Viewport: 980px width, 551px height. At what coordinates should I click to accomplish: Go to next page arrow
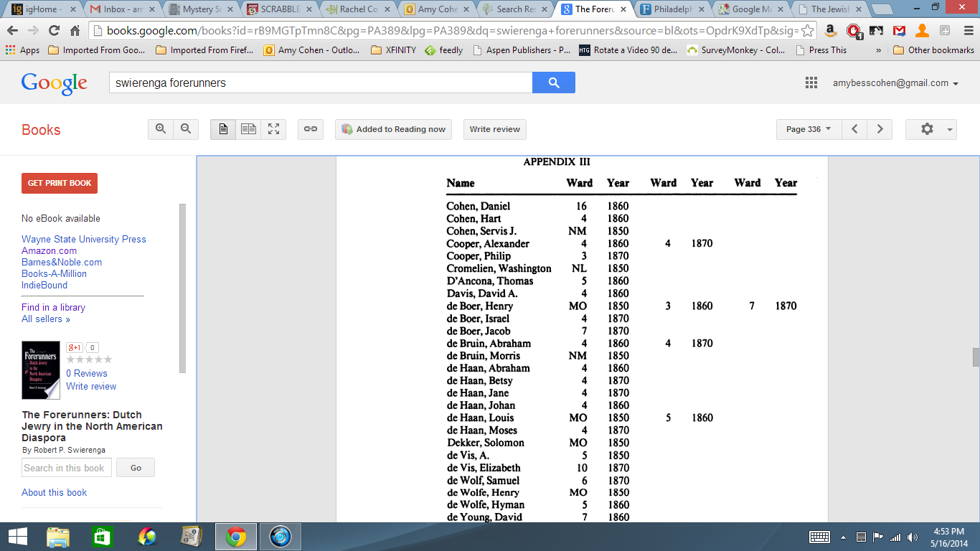(880, 129)
